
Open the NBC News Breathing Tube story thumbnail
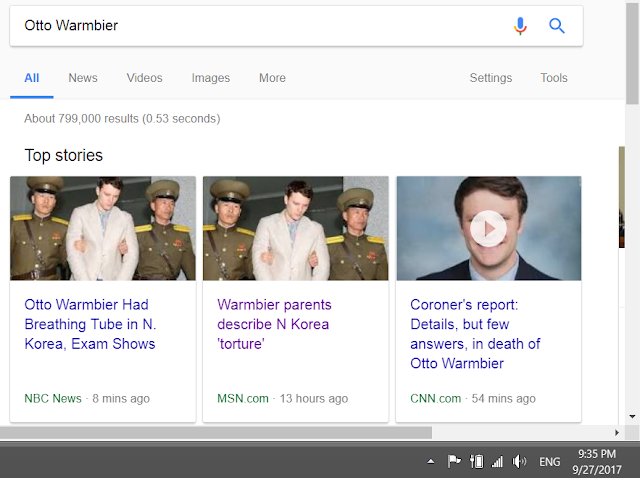click(x=103, y=228)
